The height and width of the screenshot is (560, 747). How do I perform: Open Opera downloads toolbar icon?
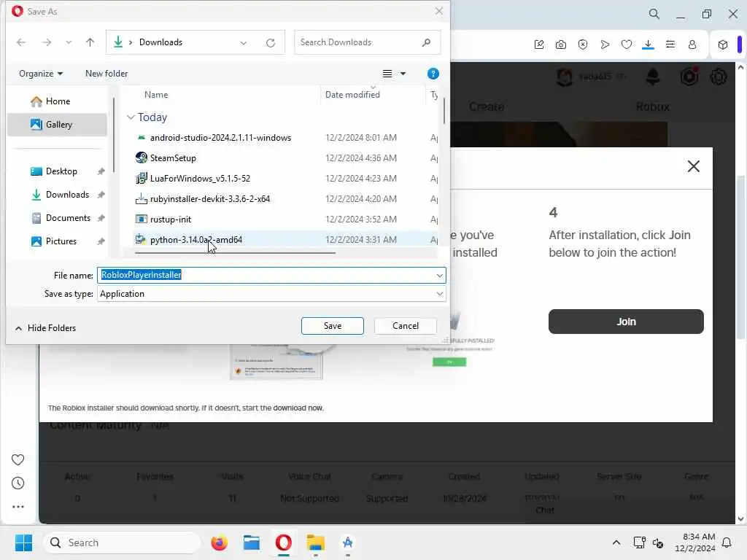click(648, 44)
